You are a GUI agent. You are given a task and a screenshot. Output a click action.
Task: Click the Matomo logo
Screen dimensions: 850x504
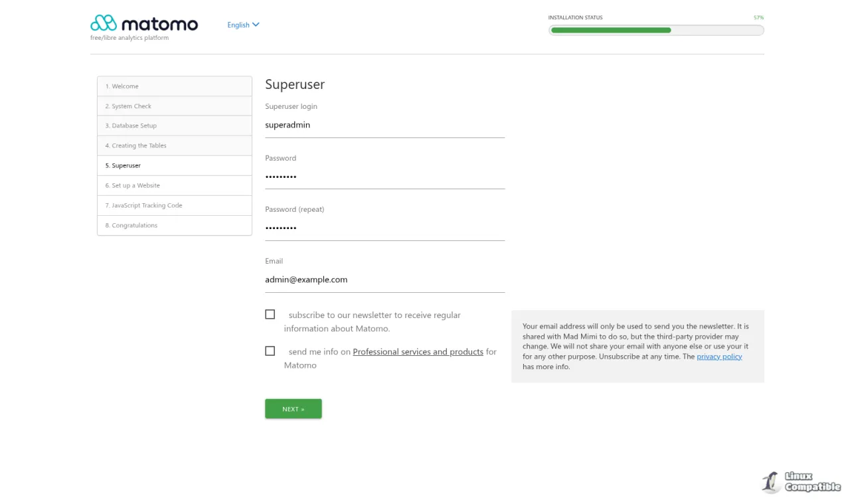(144, 24)
